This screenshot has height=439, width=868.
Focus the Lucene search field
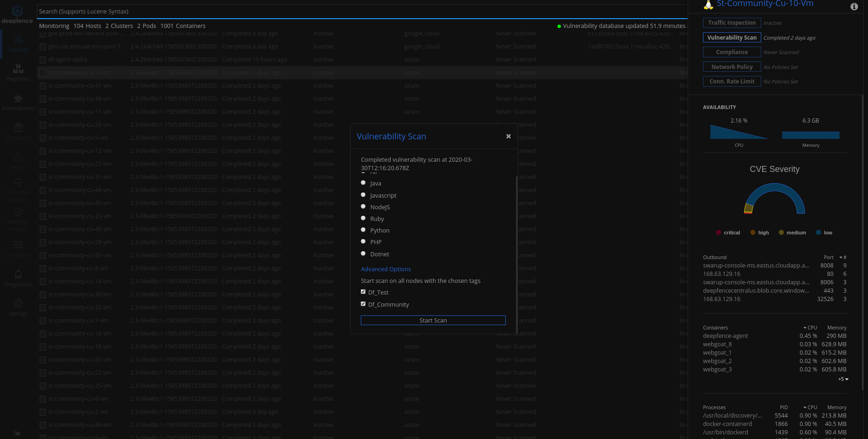pyautogui.click(x=362, y=12)
